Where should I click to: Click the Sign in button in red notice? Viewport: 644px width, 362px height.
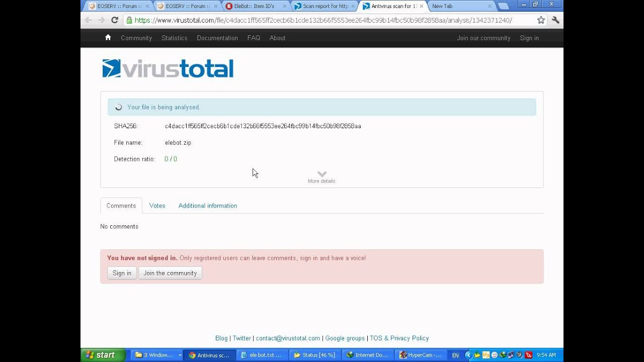[x=122, y=273]
